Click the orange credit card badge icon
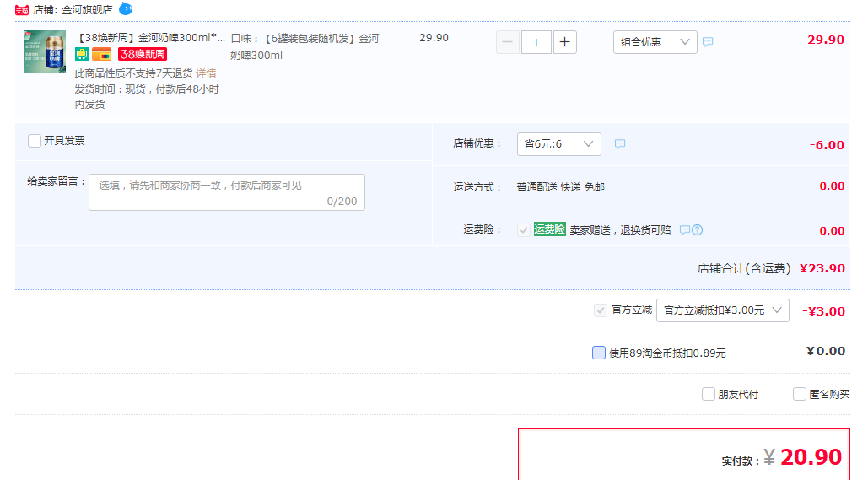This screenshot has height=480, width=868. point(102,54)
